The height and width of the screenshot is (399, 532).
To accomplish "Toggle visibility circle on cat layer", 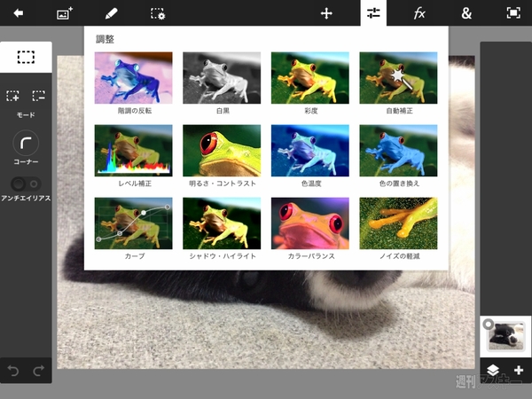I will (488, 324).
